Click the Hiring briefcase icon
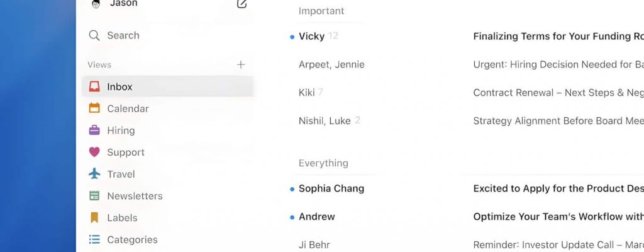The image size is (644, 252). coord(94,130)
